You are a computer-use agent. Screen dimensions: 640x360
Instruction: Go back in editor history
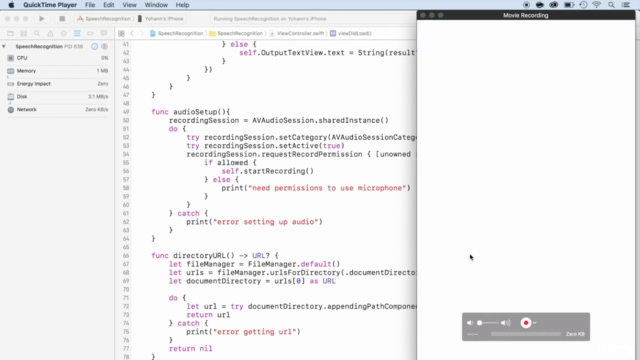click(x=132, y=33)
